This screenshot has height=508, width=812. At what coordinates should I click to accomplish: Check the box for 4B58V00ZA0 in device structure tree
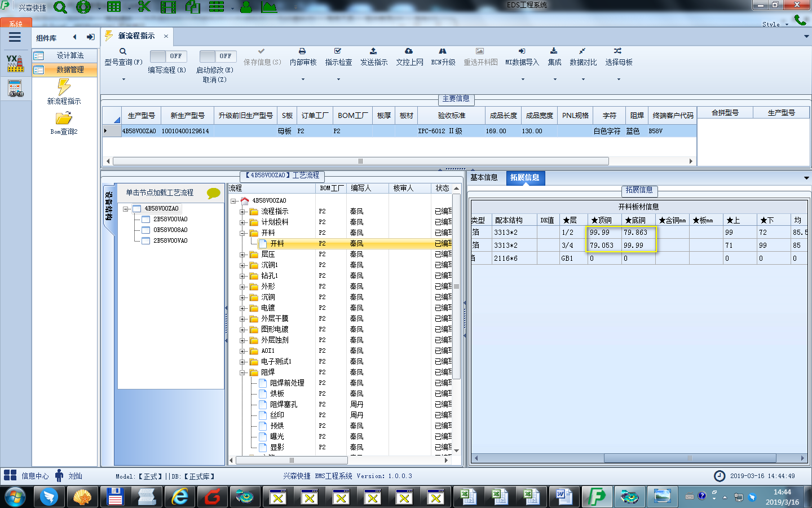137,208
